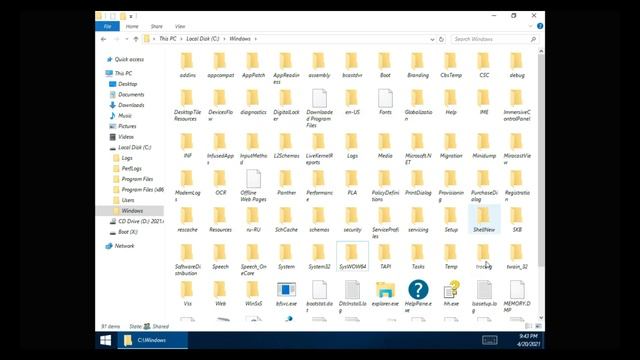This screenshot has height=360, width=640.
Task: Open the Share ribbon tab
Action: point(157,27)
